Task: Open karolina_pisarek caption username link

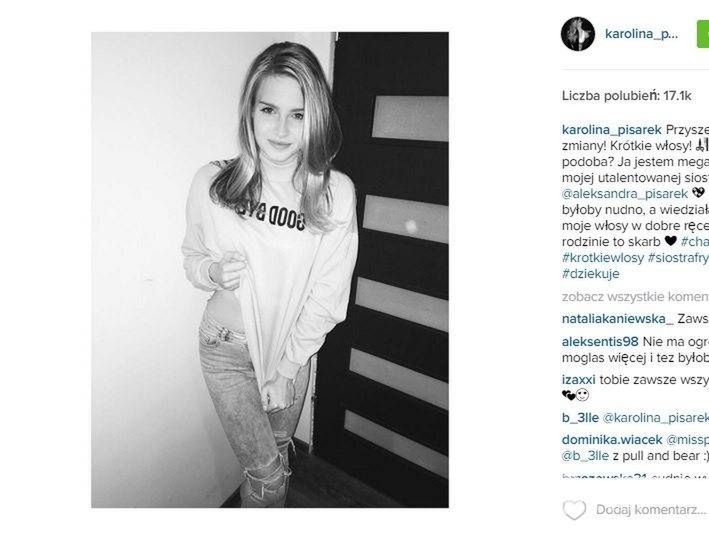Action: pyautogui.click(x=612, y=130)
